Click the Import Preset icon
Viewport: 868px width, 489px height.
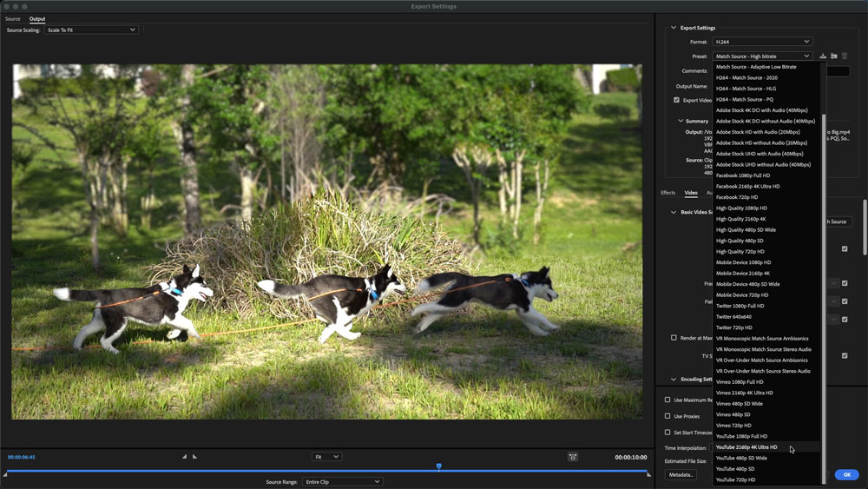click(833, 56)
